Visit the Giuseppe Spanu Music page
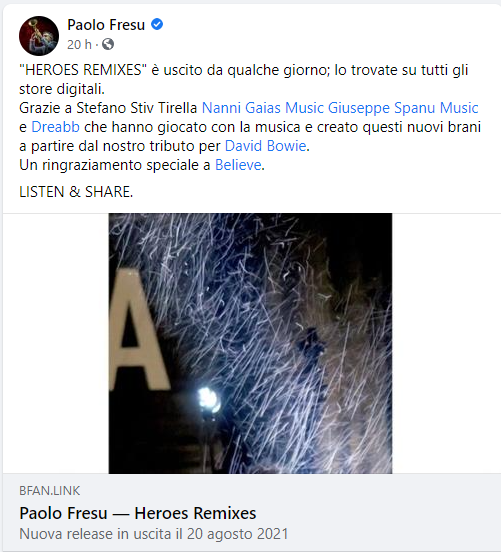 (403, 108)
